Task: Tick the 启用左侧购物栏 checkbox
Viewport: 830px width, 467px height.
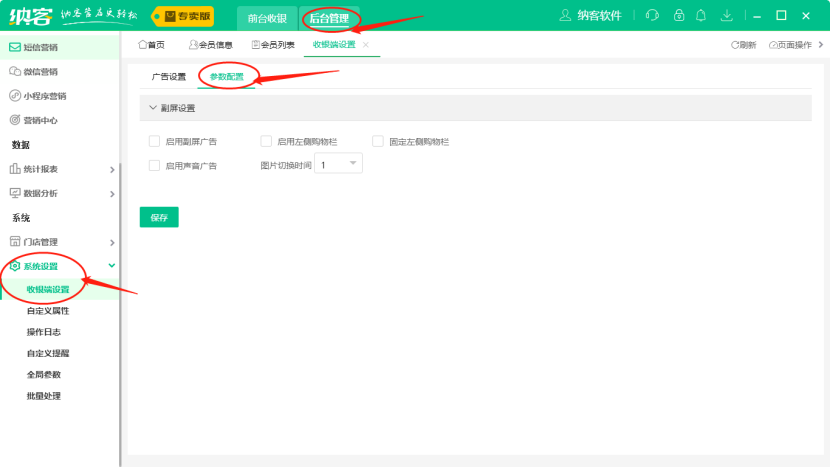Action: click(266, 142)
